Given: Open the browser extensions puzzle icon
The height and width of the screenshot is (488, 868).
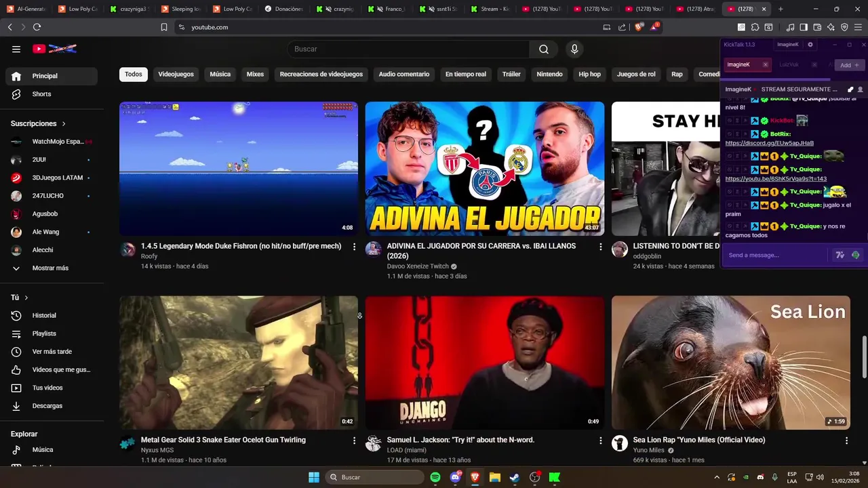Looking at the screenshot, I should click(755, 27).
